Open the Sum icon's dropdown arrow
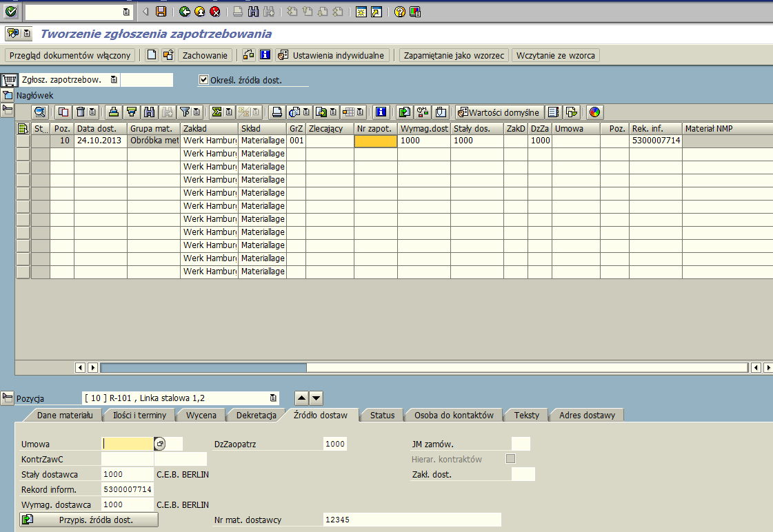The image size is (773, 532). [229, 112]
